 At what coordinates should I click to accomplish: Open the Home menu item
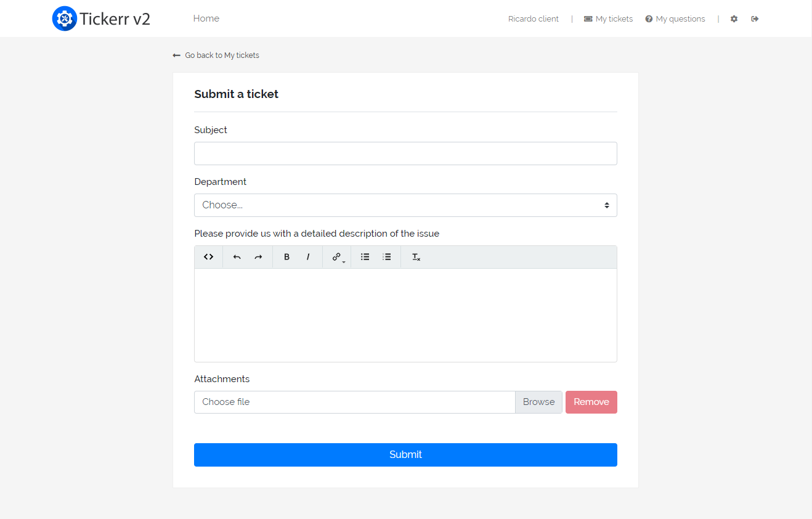click(206, 18)
